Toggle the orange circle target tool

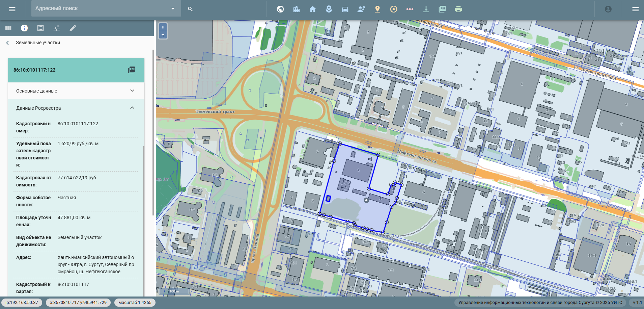pos(393,9)
